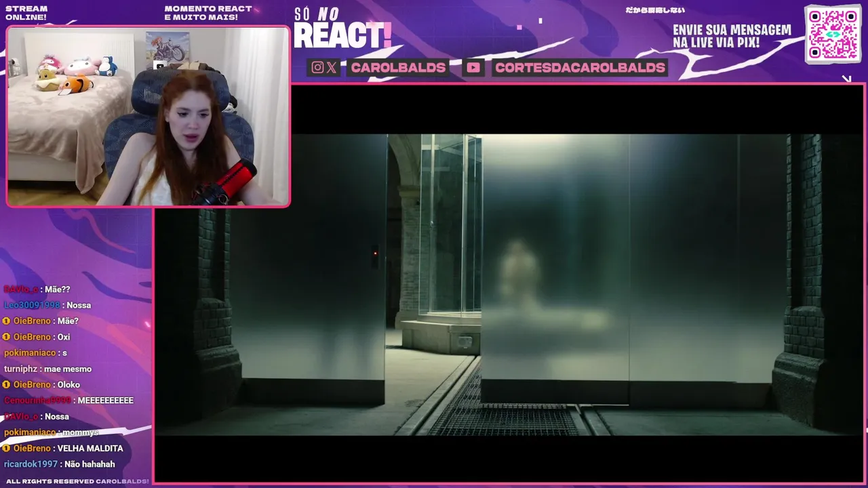Click the 'ENVIE SUA MENSAGEM NA LIVE VIA PIX!' text

pyautogui.click(x=732, y=36)
